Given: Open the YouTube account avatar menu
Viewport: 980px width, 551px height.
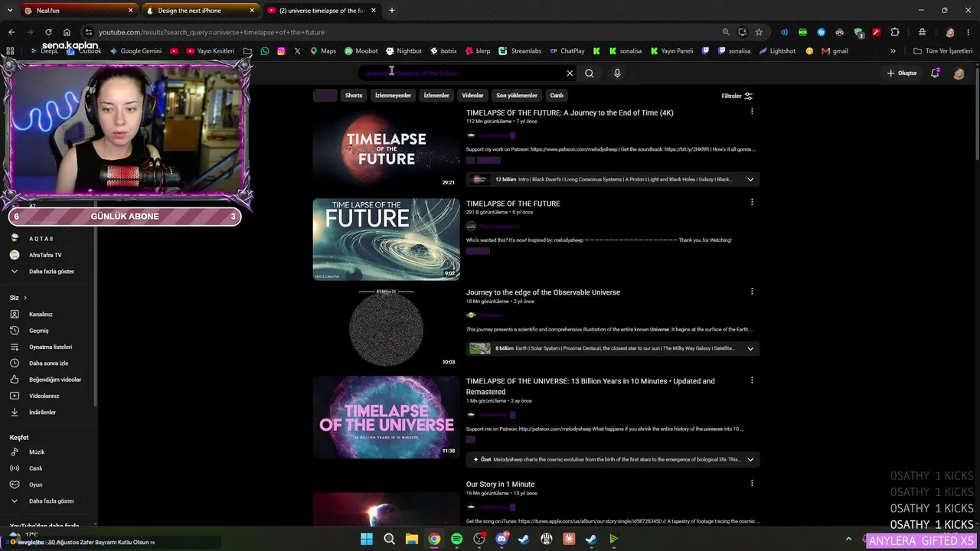Looking at the screenshot, I should tap(959, 73).
